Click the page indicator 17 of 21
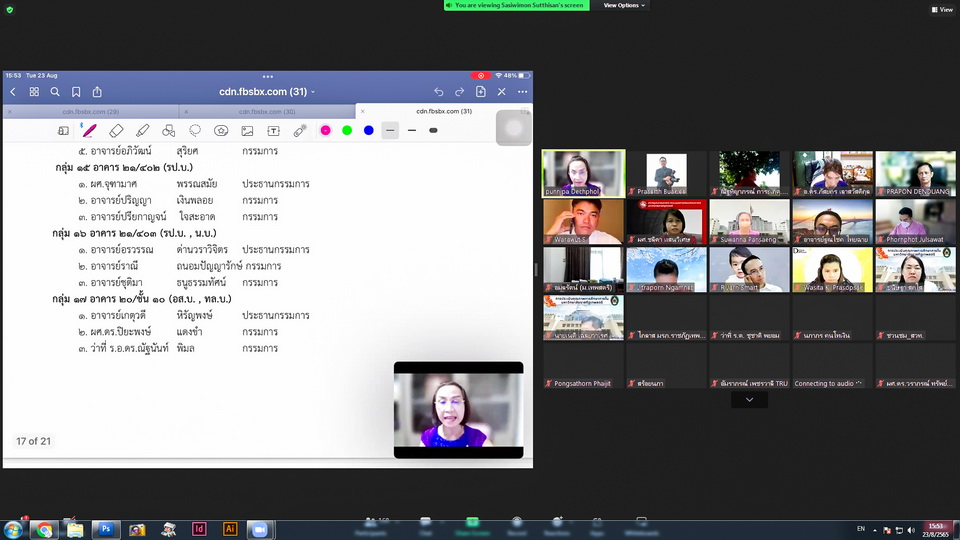This screenshot has width=960, height=540. [34, 441]
